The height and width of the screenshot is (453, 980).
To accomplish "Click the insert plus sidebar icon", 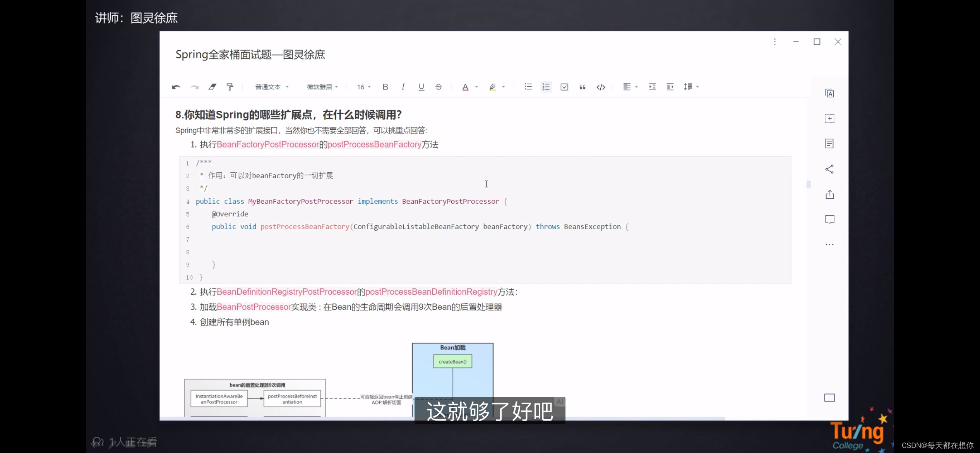I will click(829, 118).
